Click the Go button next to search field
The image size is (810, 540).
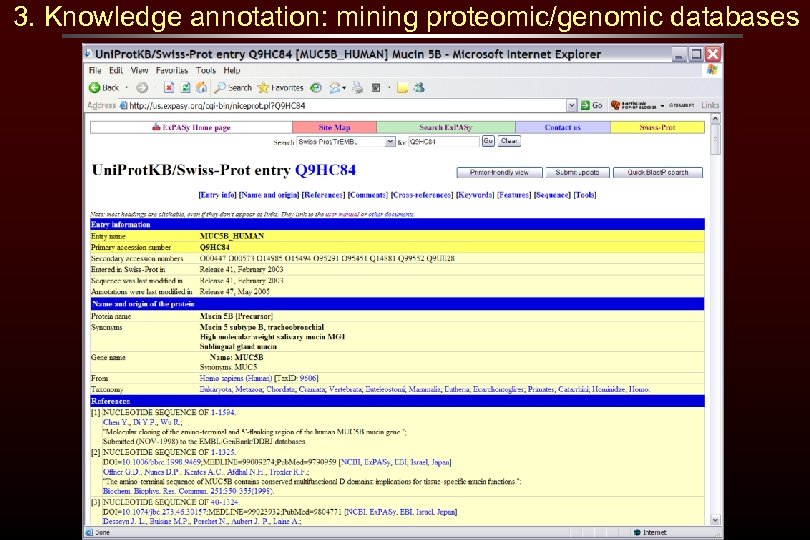coord(488,141)
